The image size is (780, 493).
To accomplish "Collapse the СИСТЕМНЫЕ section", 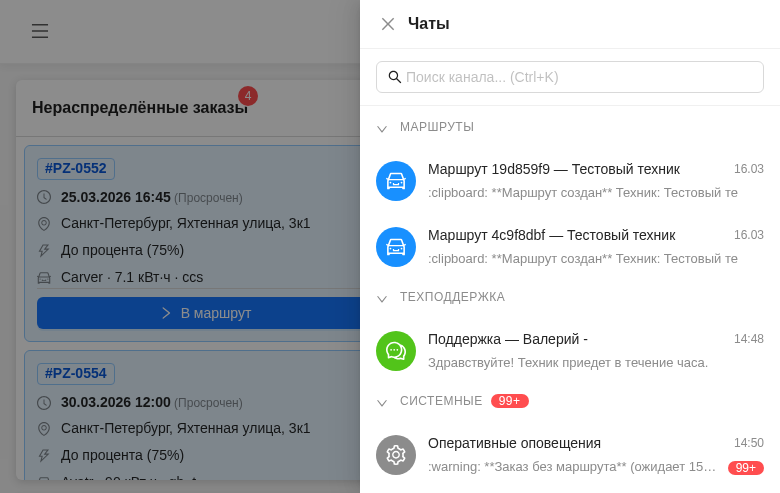I will pyautogui.click(x=382, y=402).
